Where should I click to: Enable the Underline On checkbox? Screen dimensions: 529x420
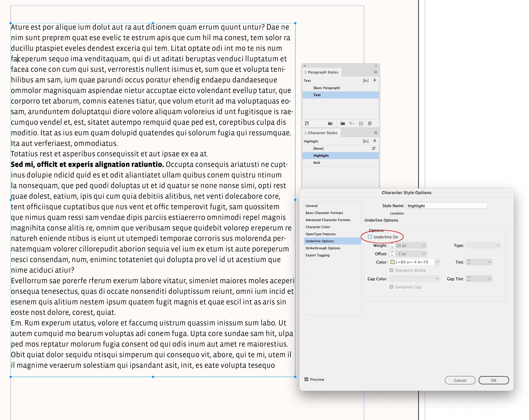tap(370, 237)
